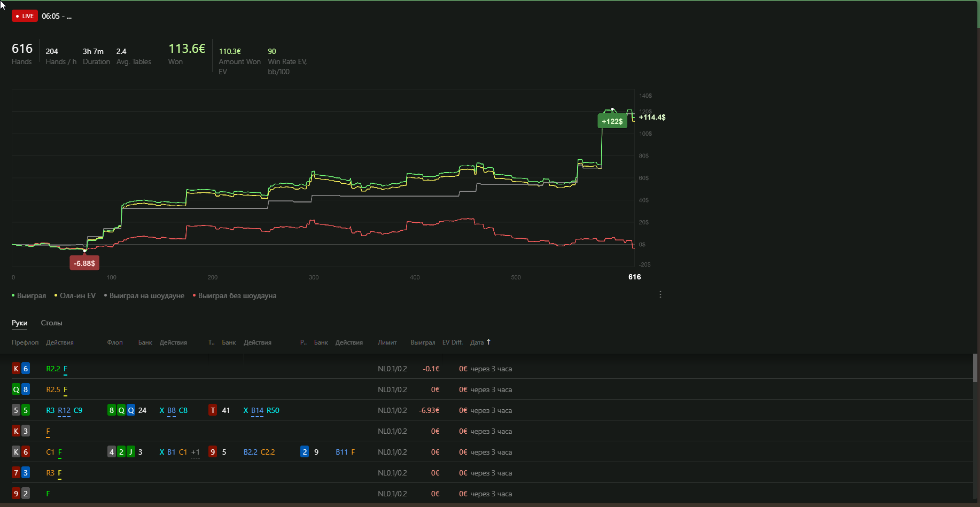This screenshot has height=507, width=980.
Task: Click the R12 preflop action in 5 5 row
Action: [64, 410]
